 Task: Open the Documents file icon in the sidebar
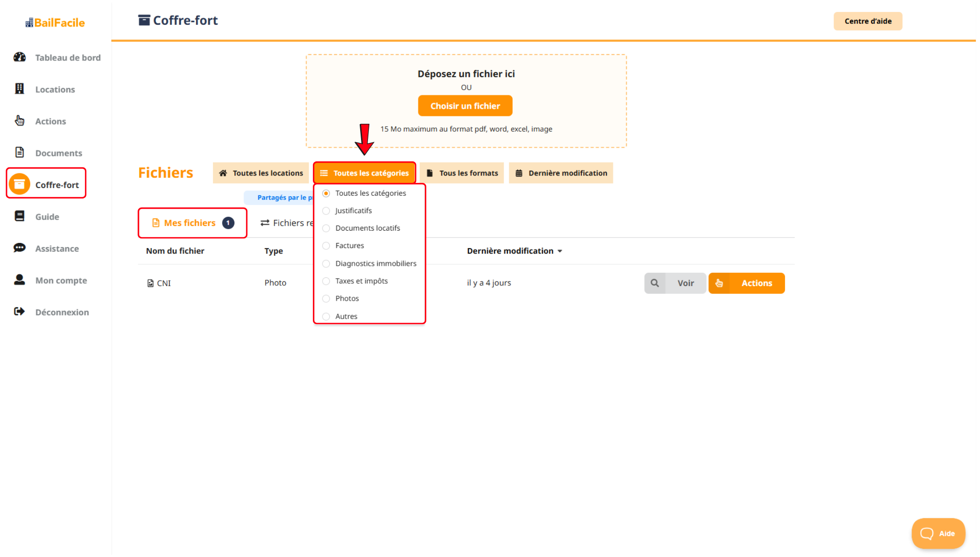point(19,153)
